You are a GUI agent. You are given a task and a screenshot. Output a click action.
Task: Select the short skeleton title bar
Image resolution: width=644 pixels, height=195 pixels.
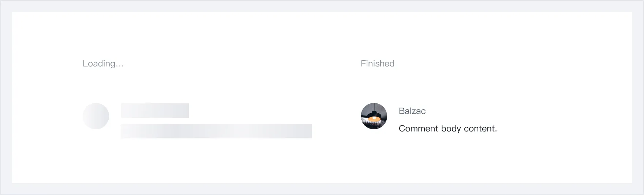point(155,111)
